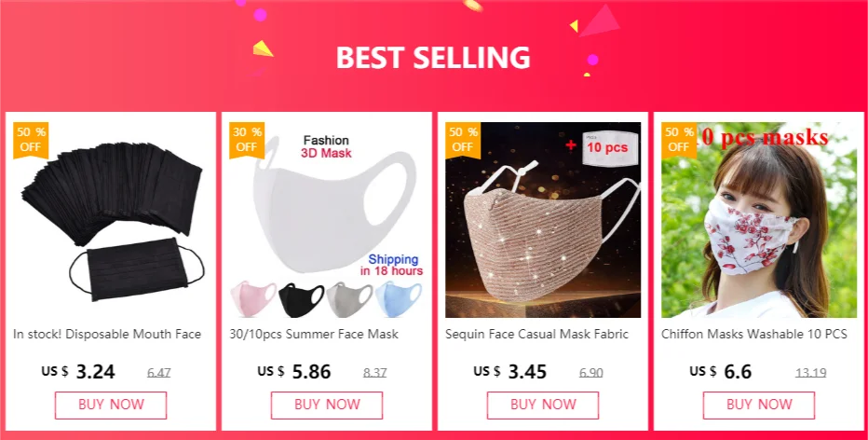Open 'Chiffon Masks Washable 10 PCS' title link
Viewport: 868px width, 440px height.
754,334
